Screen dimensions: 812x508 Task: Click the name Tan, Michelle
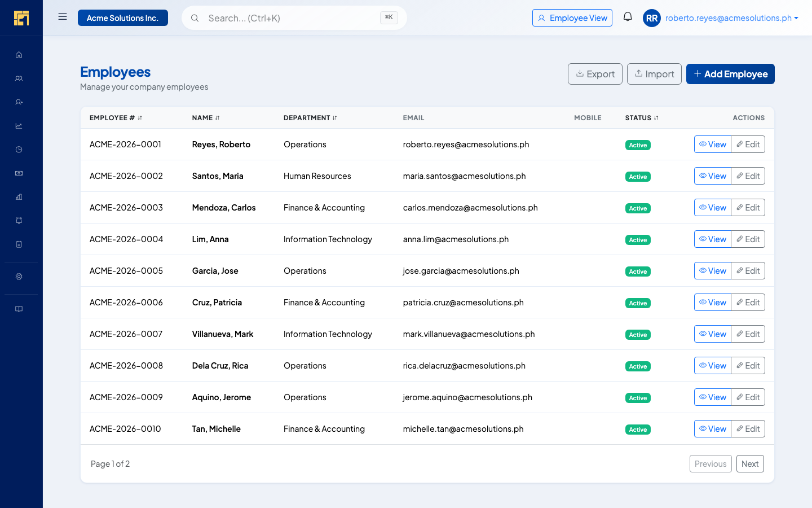pos(216,429)
